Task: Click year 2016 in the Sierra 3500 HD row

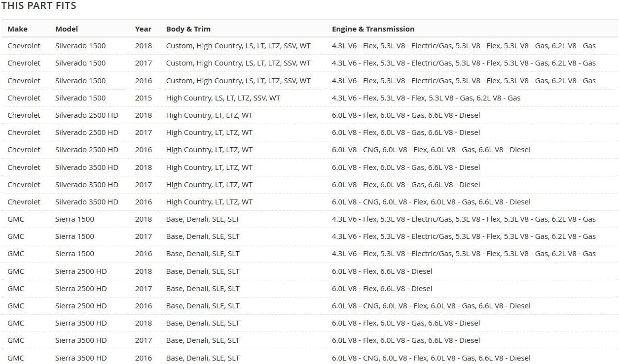Action: [144, 358]
